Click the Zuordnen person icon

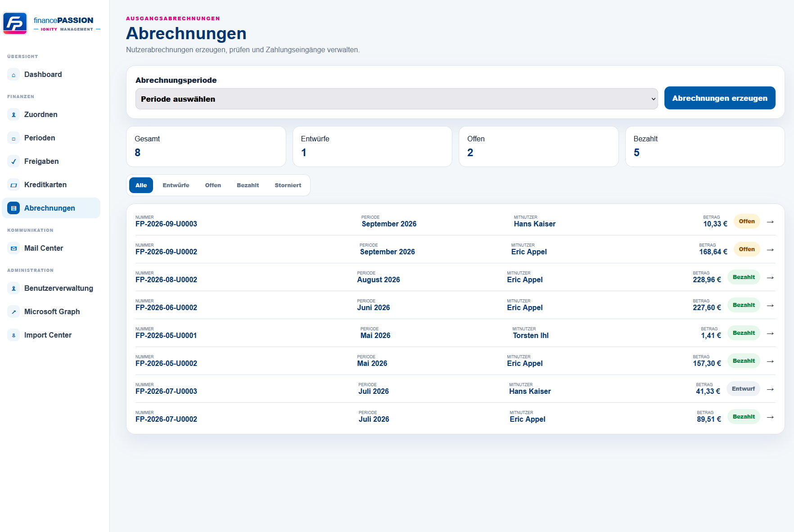point(14,115)
